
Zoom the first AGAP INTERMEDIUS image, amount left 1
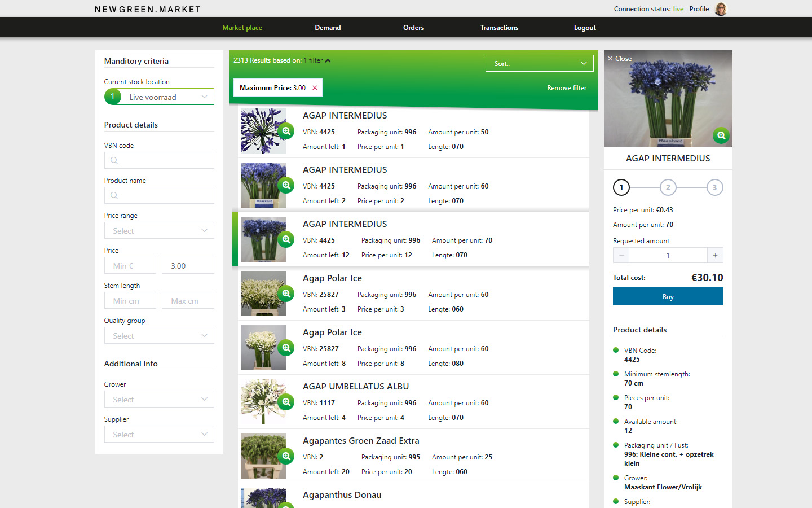[x=286, y=131]
